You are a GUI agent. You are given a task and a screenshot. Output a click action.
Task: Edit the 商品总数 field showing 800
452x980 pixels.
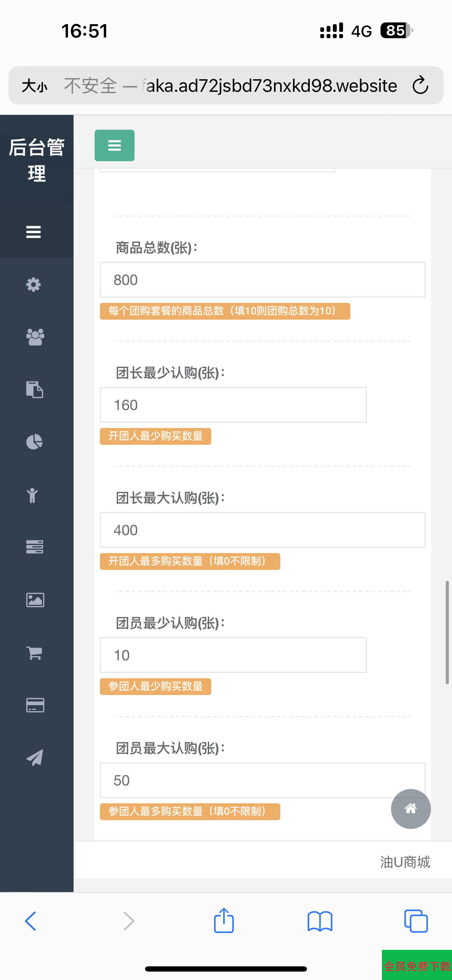(x=262, y=280)
